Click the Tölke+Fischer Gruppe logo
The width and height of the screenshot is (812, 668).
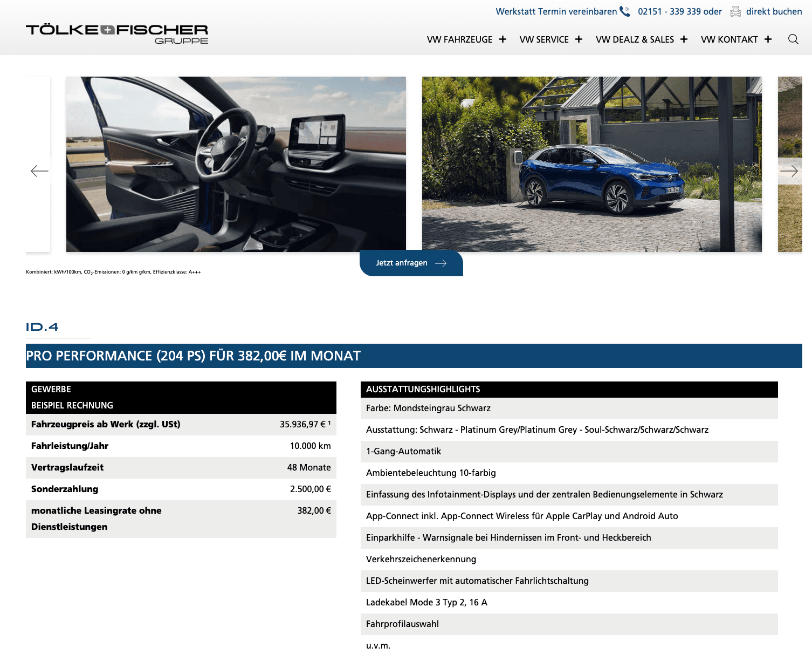(x=117, y=34)
